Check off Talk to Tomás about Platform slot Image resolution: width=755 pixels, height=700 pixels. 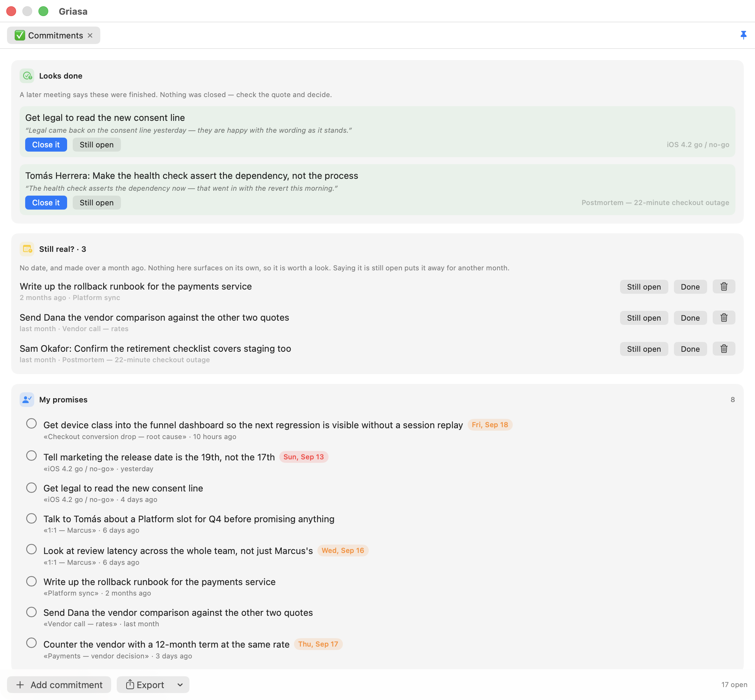point(31,518)
